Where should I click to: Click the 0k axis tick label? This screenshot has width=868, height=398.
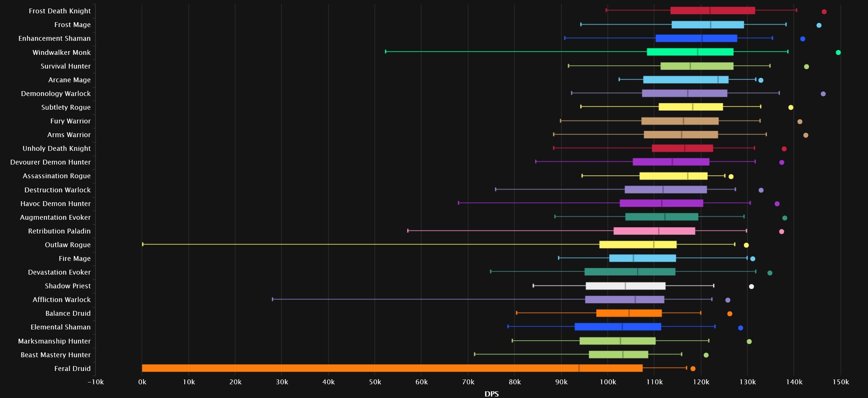(142, 382)
